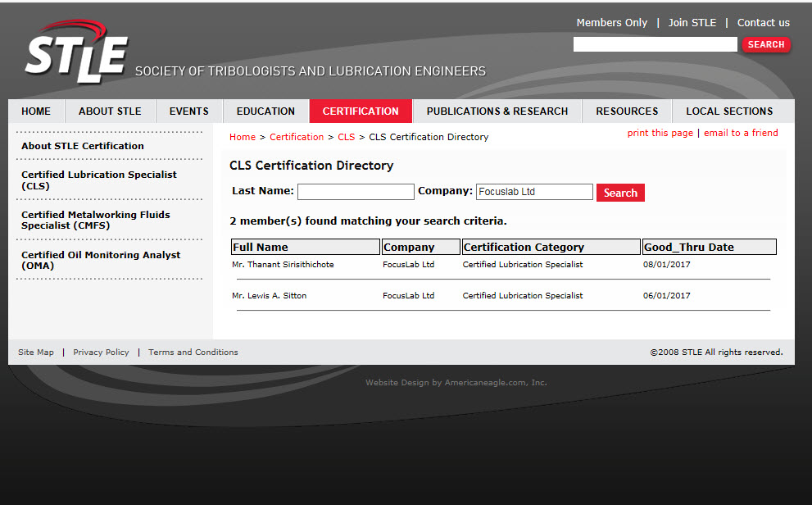Click the Home breadcrumb link
The width and height of the screenshot is (812, 505).
[x=243, y=137]
